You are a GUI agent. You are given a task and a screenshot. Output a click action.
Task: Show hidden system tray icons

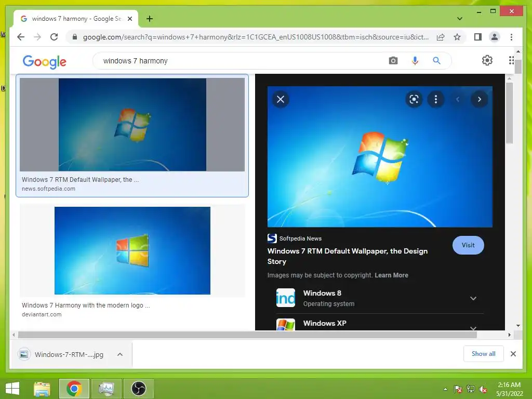[x=445, y=389]
